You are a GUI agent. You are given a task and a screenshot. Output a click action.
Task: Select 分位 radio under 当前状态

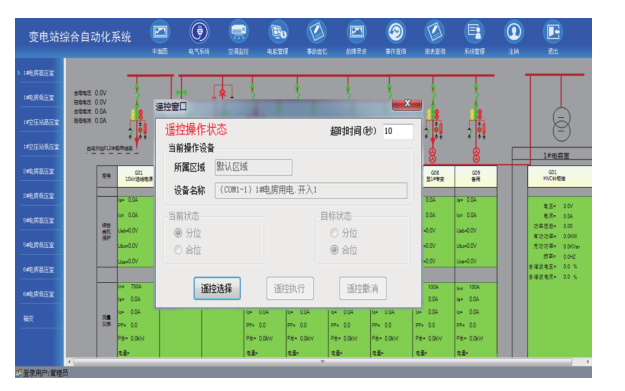[x=178, y=233]
